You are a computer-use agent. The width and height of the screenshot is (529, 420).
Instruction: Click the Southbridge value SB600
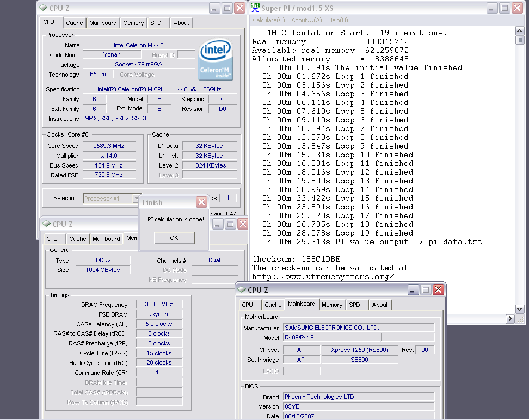tap(360, 360)
